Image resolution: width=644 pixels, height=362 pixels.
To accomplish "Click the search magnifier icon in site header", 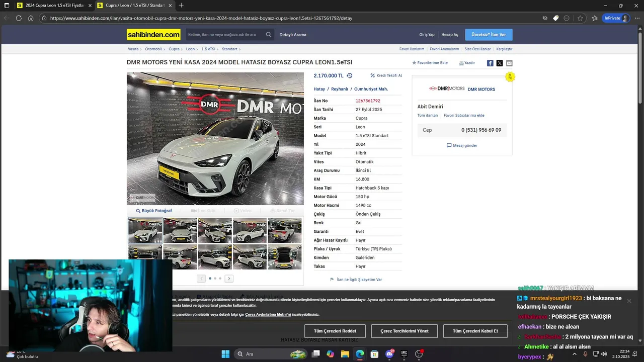I will [269, 35].
